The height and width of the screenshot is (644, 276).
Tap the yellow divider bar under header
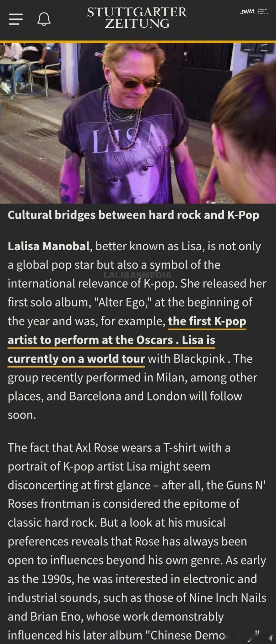coord(138,42)
